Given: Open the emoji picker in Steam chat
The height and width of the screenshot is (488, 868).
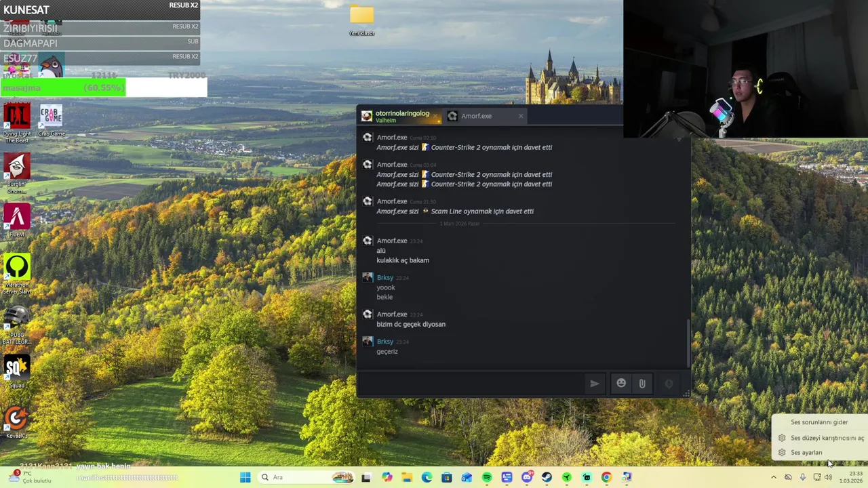Looking at the screenshot, I should 620,384.
